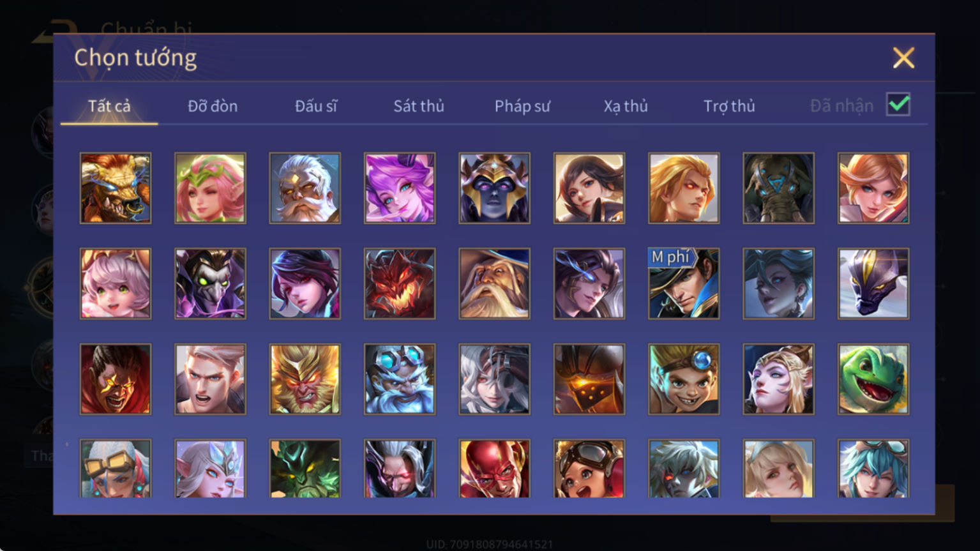Choose the red-masked Flash hero portrait

point(494,468)
